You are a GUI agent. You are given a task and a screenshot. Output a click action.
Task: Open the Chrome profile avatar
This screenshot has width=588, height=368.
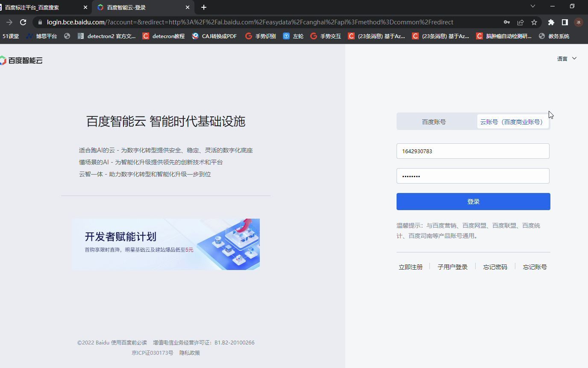(579, 22)
